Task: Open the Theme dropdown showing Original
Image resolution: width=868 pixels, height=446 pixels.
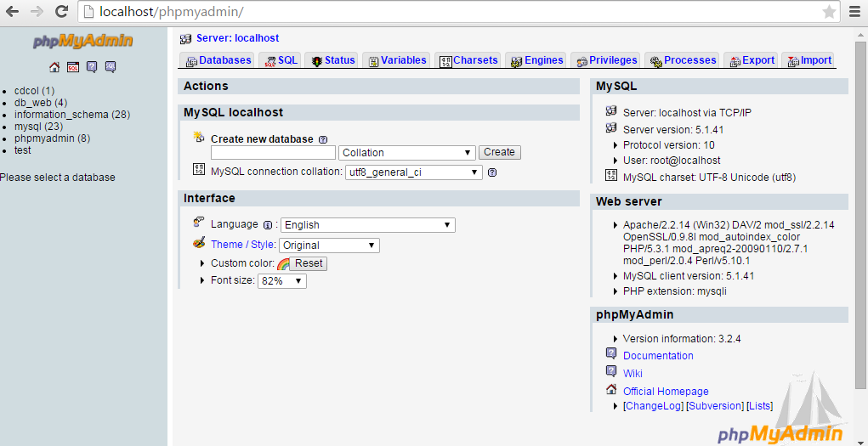Action: point(329,246)
